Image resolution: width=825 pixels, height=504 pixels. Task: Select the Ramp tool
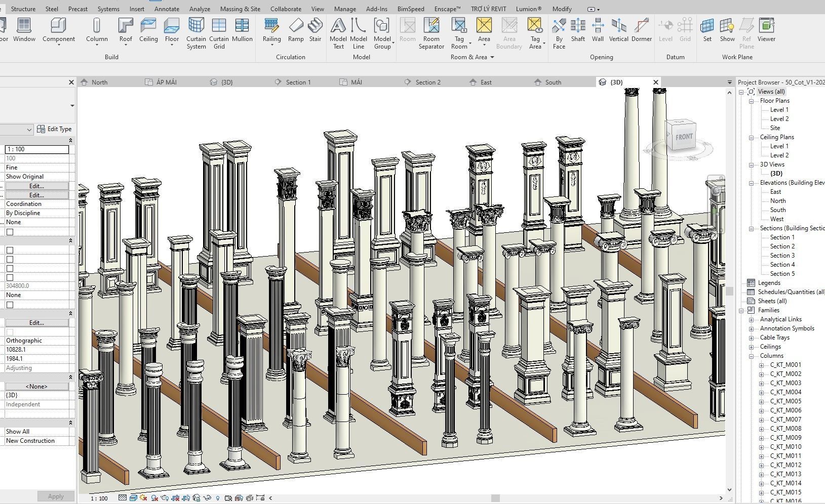click(296, 30)
